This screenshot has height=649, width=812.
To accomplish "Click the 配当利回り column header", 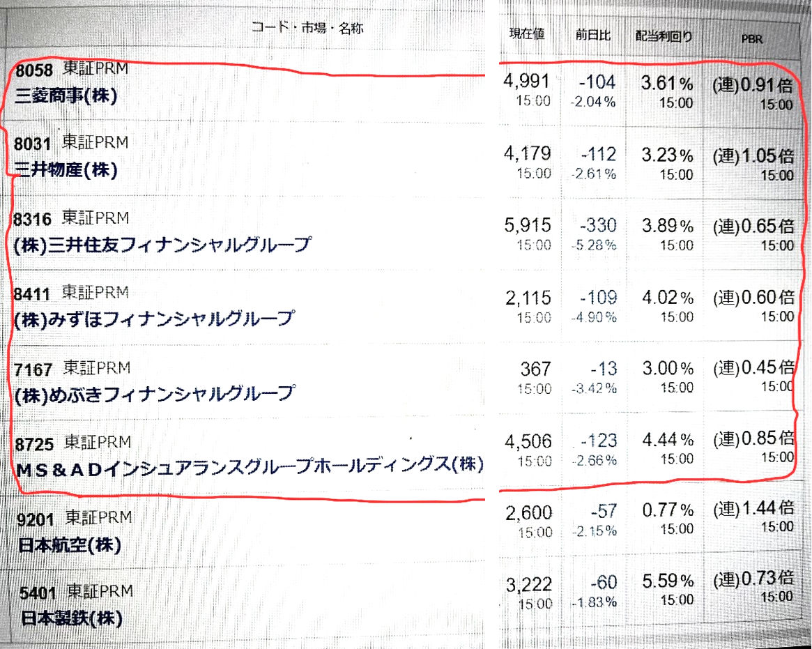I will point(664,36).
